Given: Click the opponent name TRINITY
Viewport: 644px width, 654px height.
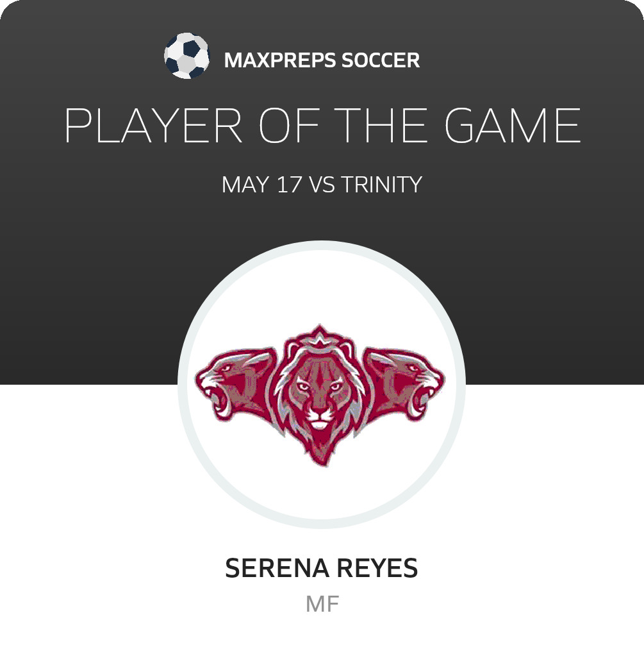Looking at the screenshot, I should tap(382, 185).
